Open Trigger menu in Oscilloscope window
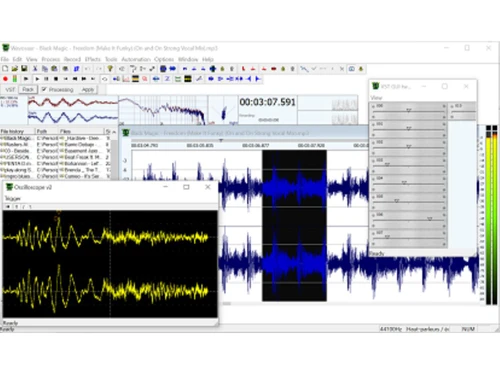 tap(13, 198)
